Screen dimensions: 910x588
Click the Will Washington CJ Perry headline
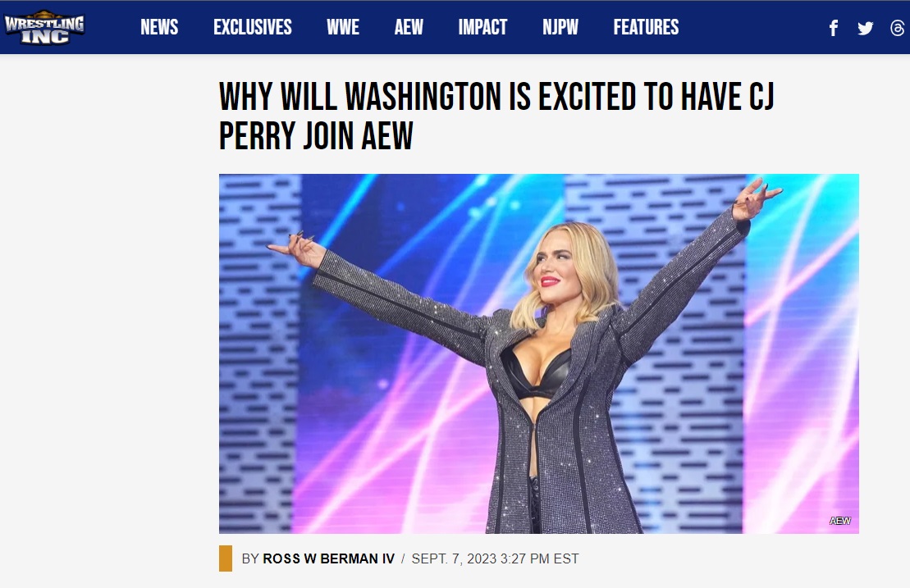pos(496,116)
